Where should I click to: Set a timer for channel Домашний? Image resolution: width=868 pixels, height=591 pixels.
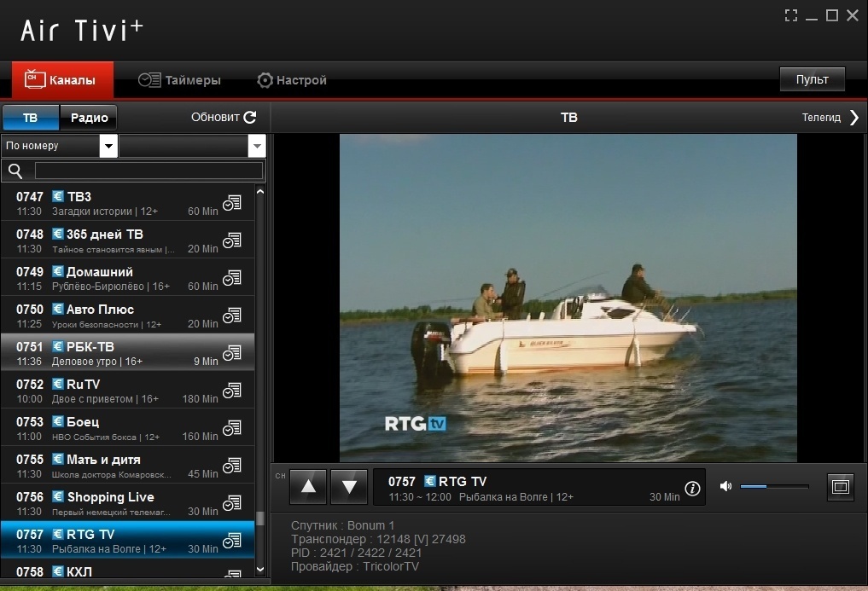point(232,278)
